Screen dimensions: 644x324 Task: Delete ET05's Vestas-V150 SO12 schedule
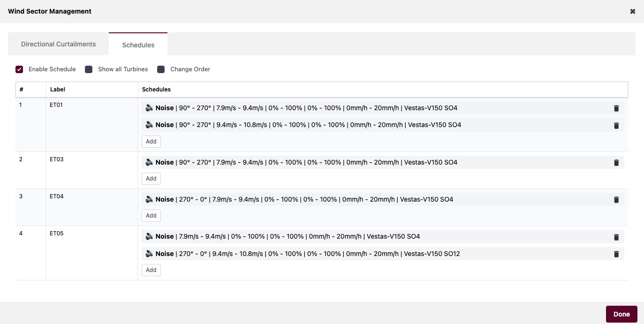(616, 254)
